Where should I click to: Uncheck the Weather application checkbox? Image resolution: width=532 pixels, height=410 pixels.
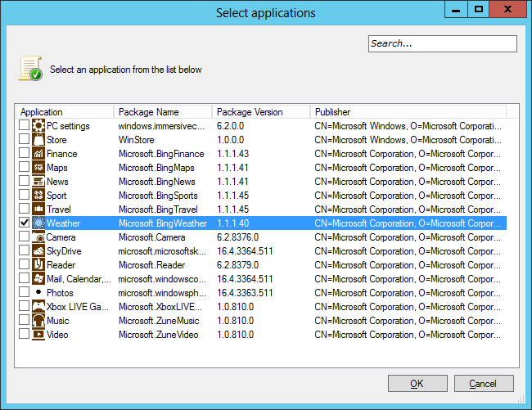click(x=24, y=223)
